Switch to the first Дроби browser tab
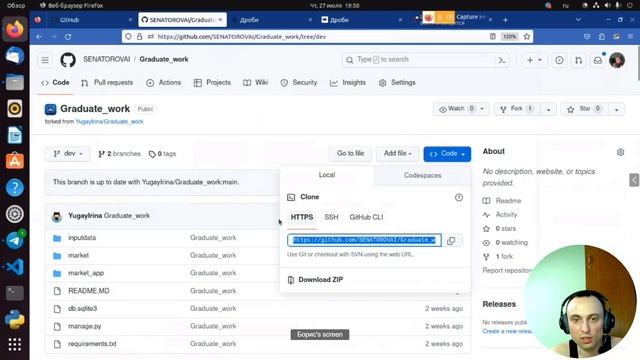 (271, 20)
